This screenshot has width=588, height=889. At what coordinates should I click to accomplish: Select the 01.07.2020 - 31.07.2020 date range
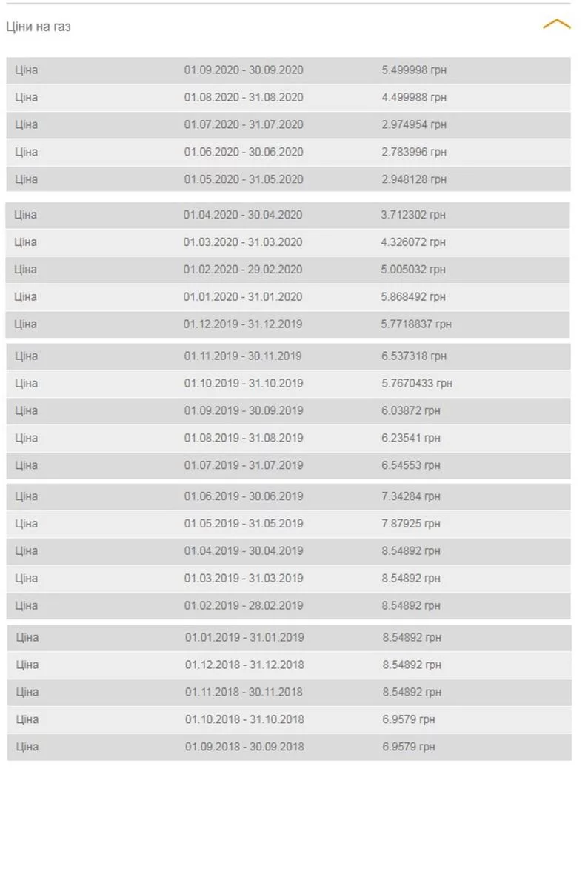point(244,124)
